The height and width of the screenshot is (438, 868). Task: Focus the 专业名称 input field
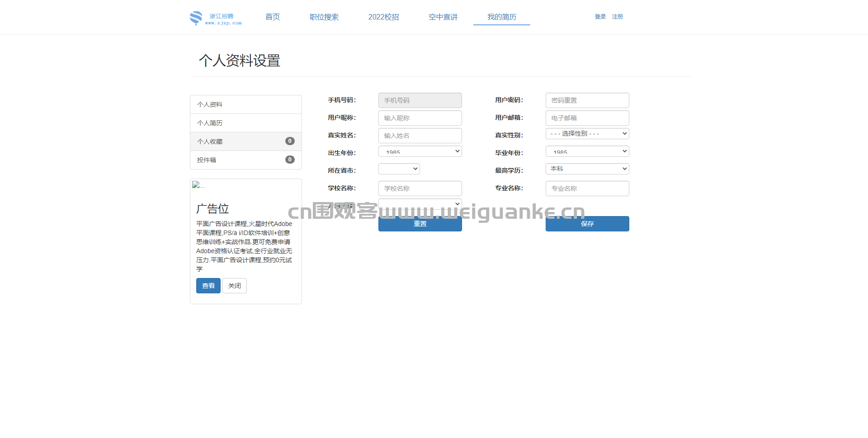pos(587,188)
